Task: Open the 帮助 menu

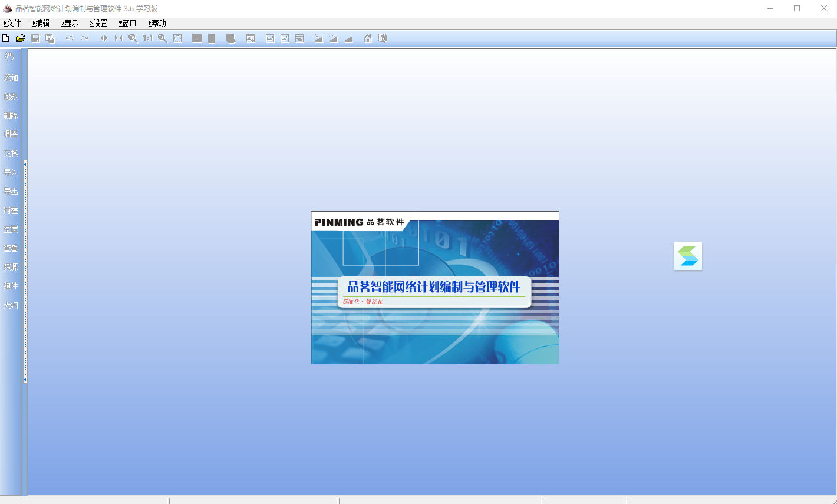Action: pos(157,23)
